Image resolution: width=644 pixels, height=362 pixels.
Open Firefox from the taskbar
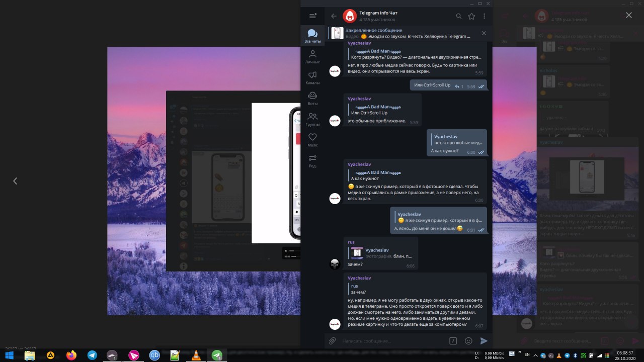point(71,355)
